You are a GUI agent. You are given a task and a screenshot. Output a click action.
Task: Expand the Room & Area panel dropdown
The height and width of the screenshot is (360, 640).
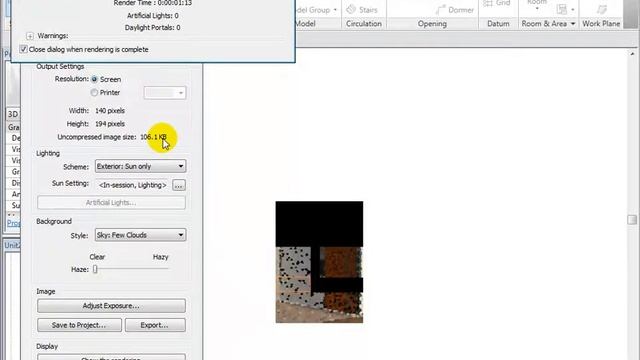click(573, 24)
